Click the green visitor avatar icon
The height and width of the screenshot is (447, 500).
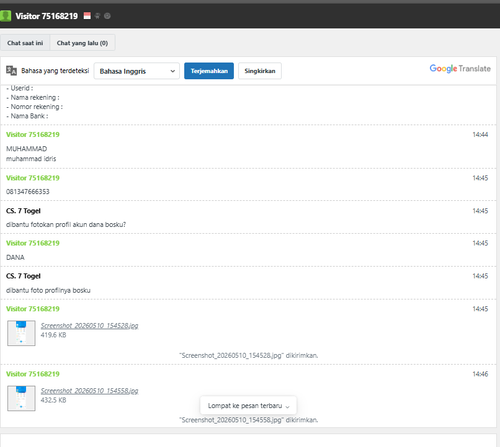[5, 16]
